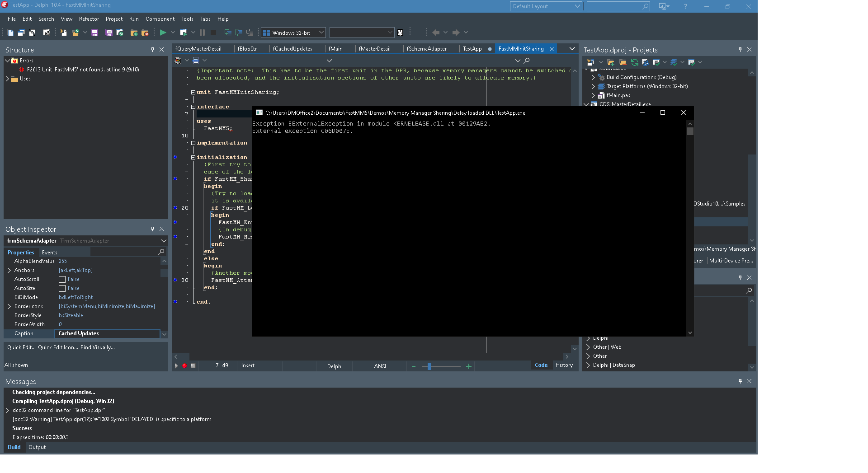
Task: Click the green Sync refresh icon in Projects
Action: 635,62
